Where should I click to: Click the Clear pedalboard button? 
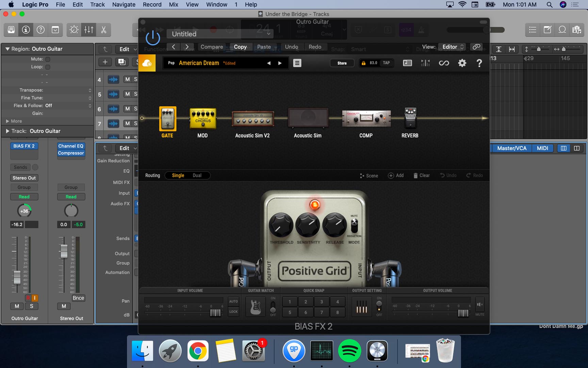pyautogui.click(x=421, y=175)
